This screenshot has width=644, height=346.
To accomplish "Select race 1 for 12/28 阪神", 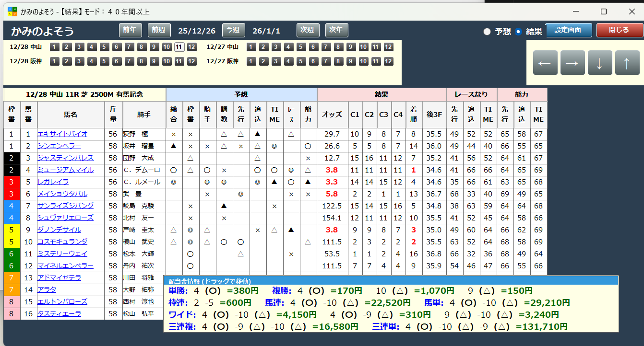I will click(x=55, y=61).
